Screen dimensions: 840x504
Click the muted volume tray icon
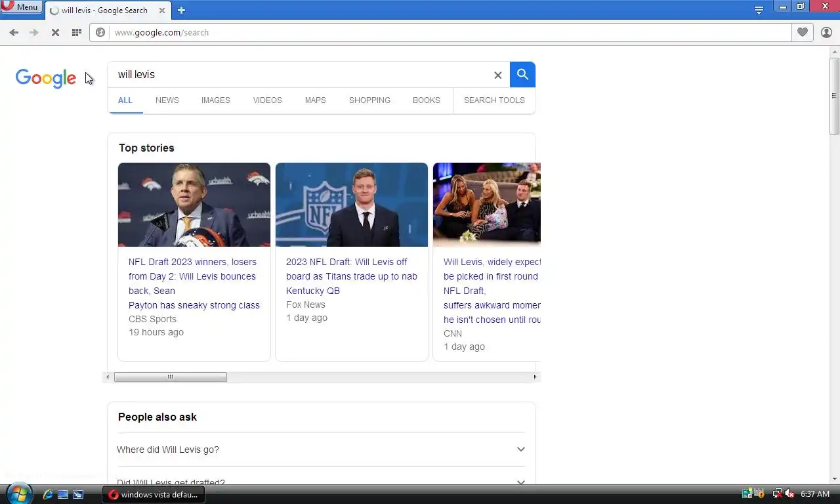point(789,493)
